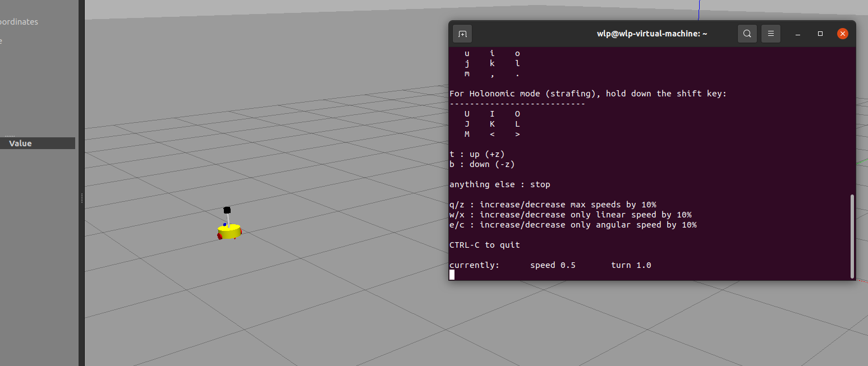Click the terminal cursor on the last line
This screenshot has width=868, height=366.
(452, 275)
